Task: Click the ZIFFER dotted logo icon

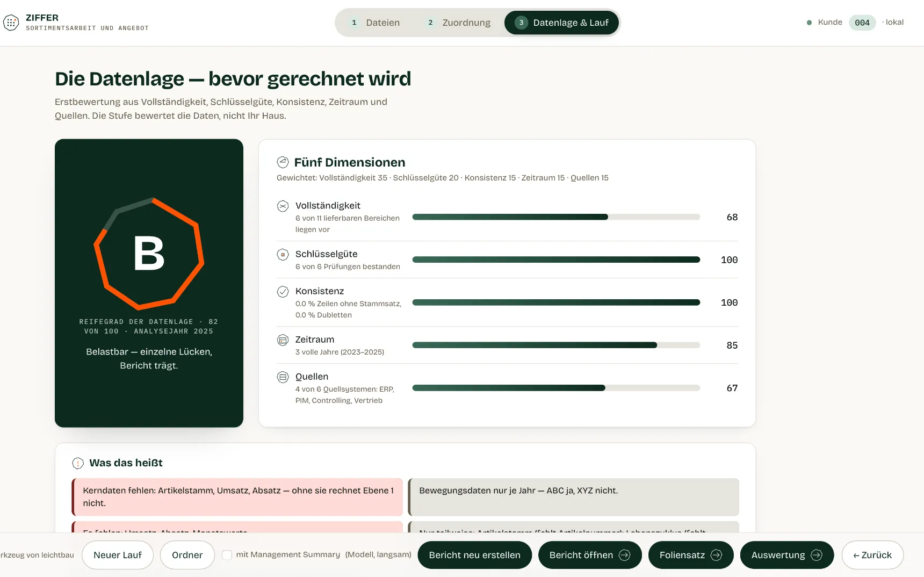Action: [11, 23]
